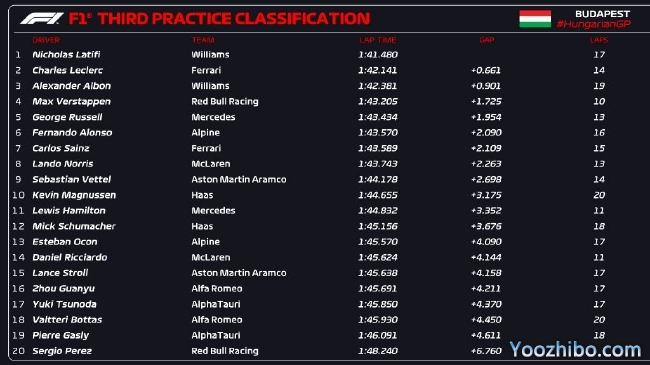Select the TEAM column header
650x365 pixels.
pos(203,40)
